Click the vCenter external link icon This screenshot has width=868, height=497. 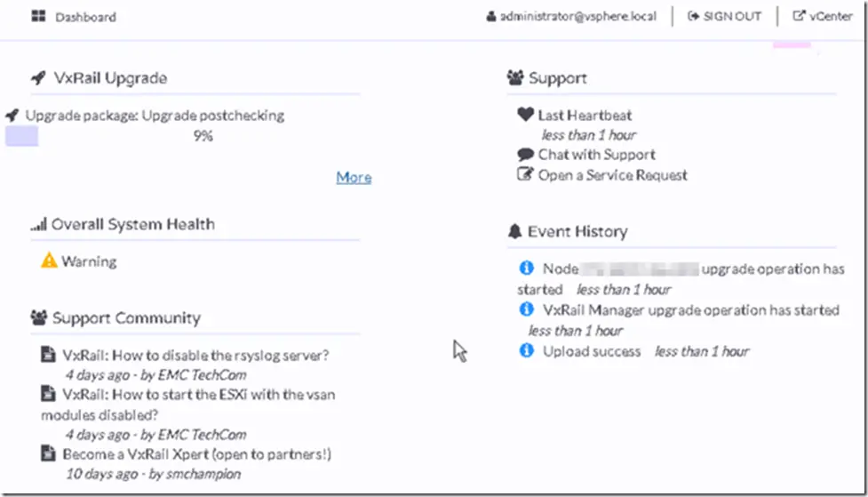tap(799, 15)
